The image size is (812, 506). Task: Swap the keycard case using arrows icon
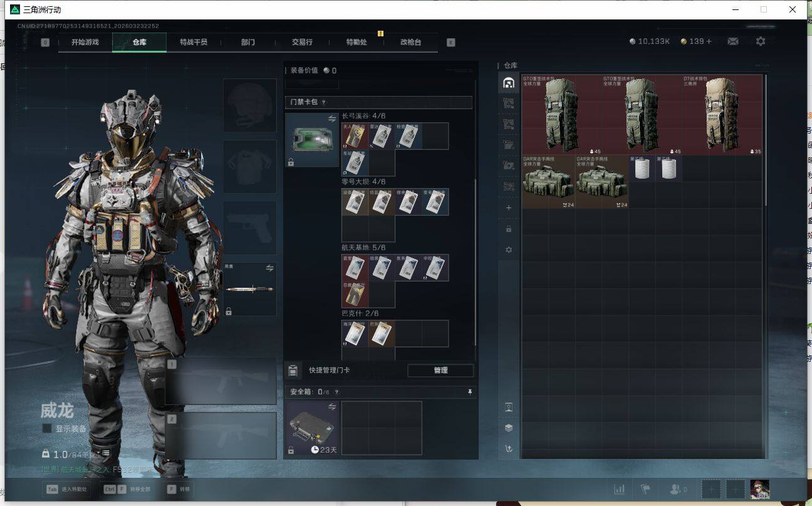(332, 118)
